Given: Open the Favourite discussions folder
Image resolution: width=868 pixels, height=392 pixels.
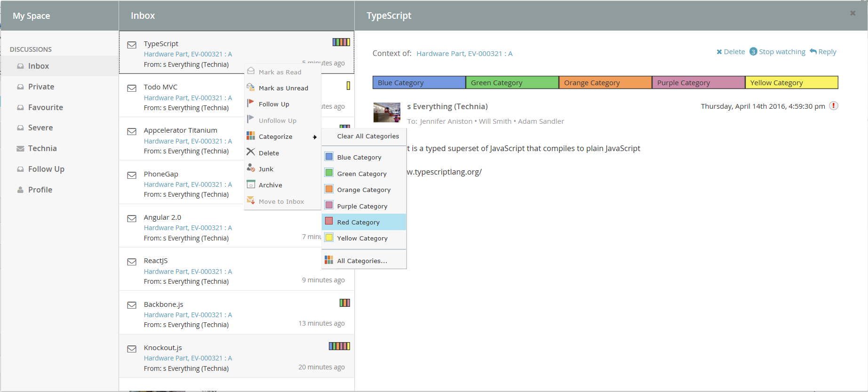Looking at the screenshot, I should click(45, 107).
